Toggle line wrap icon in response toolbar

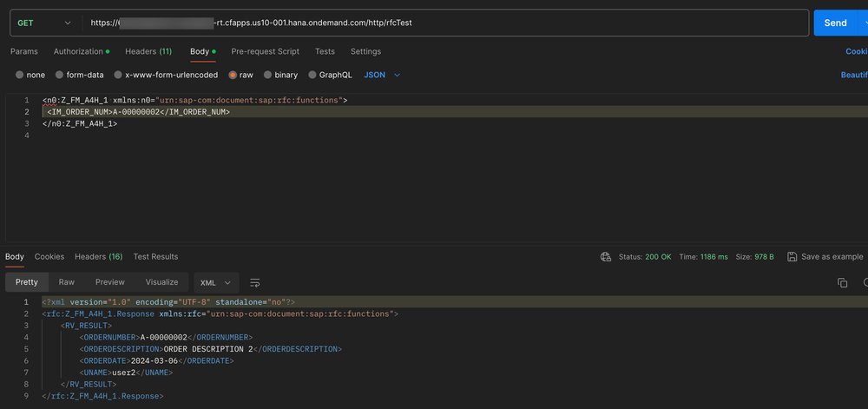pos(255,283)
